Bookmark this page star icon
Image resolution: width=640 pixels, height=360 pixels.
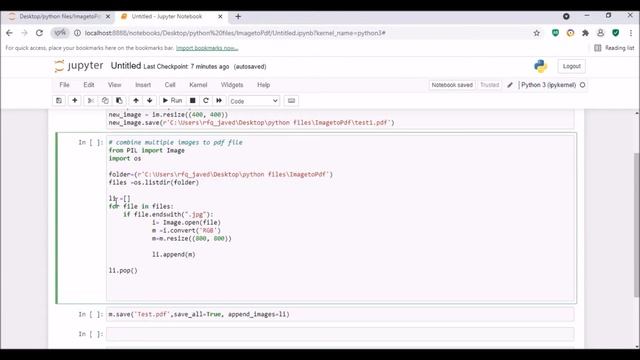pyautogui.click(x=537, y=33)
